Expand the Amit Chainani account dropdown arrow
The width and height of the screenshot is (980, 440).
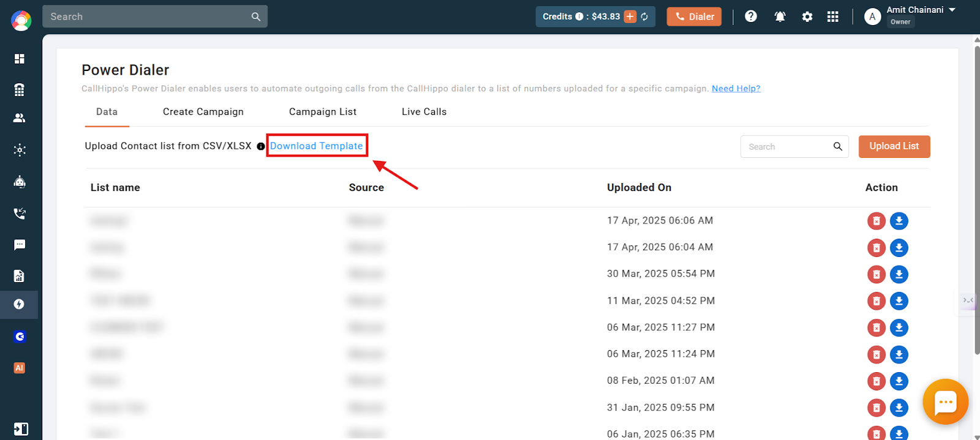[x=952, y=10]
